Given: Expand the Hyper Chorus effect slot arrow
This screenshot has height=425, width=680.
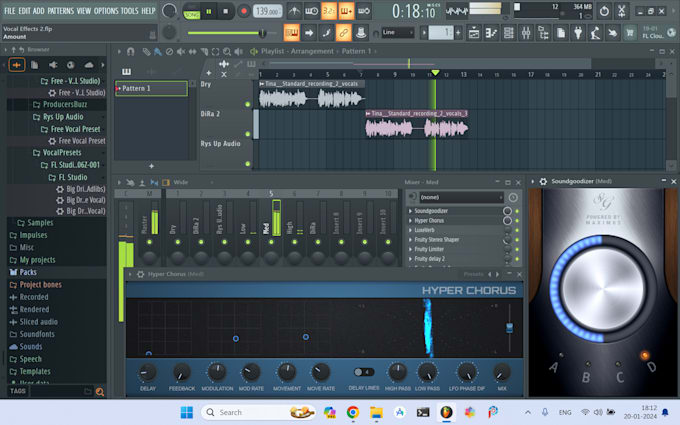Looking at the screenshot, I should pyautogui.click(x=410, y=221).
